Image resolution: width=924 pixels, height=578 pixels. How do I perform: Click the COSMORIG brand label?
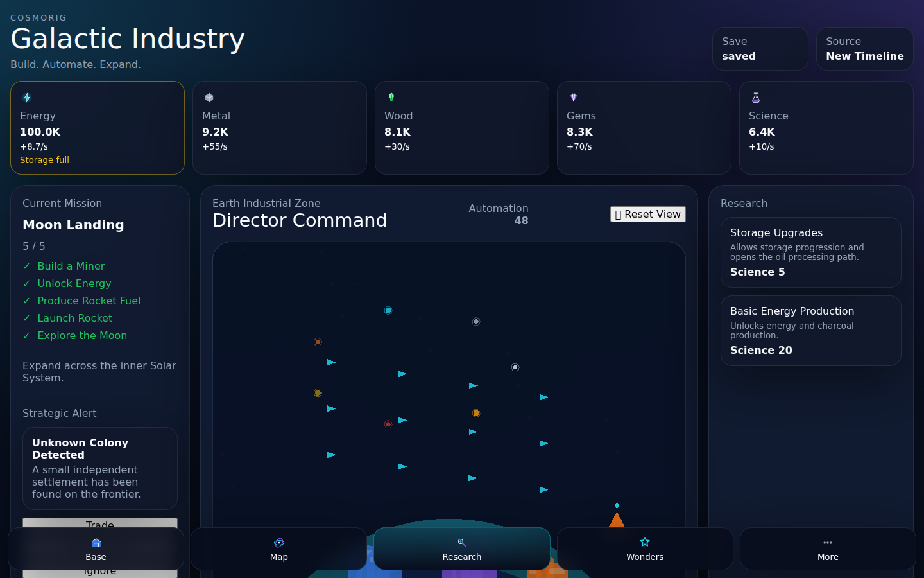[x=38, y=18]
